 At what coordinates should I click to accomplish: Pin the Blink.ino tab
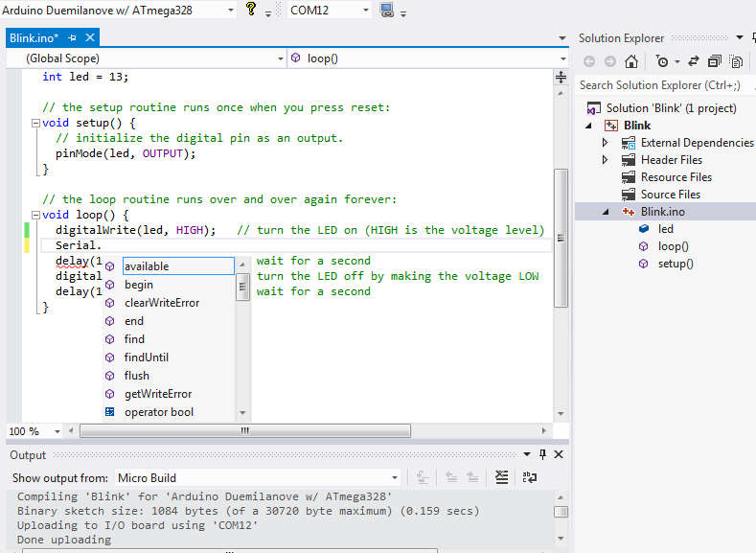[x=72, y=37]
